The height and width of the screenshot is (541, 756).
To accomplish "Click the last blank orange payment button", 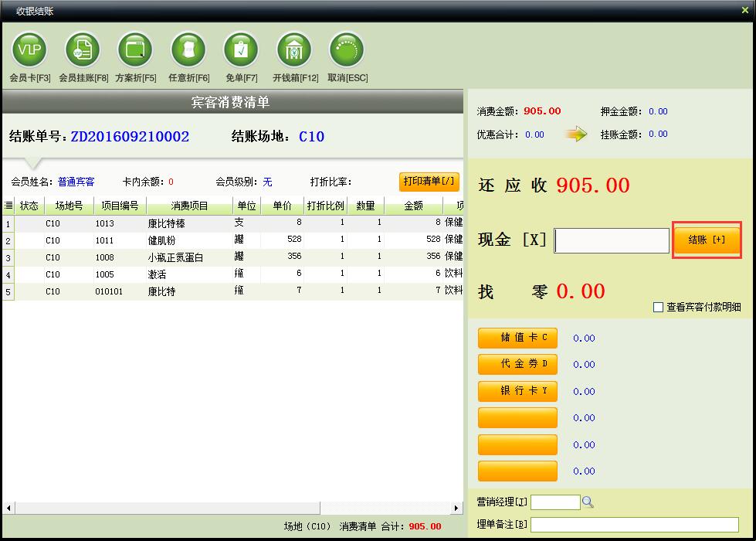I will pos(518,471).
